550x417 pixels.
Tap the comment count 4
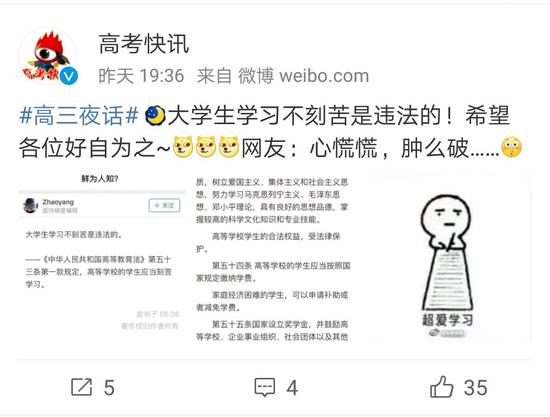292,388
